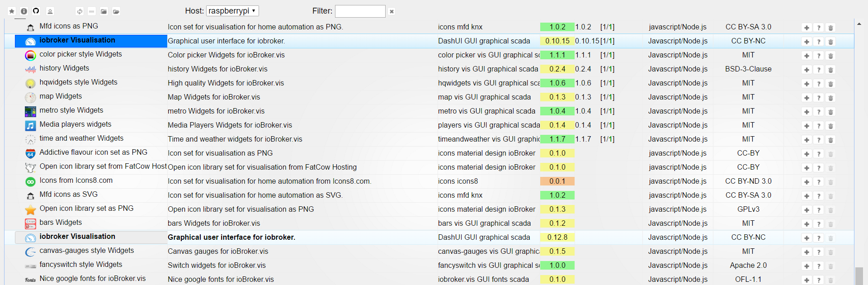Add instance of bars Widgets adapter
This screenshot has width=868, height=285.
pos(807,224)
